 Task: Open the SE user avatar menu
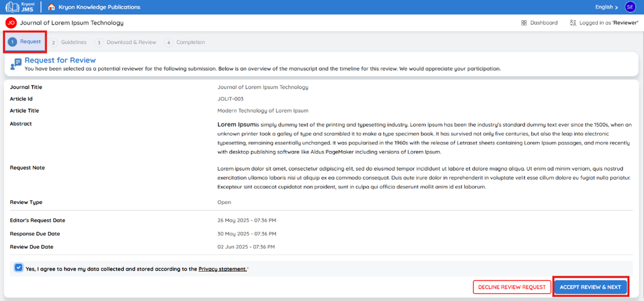click(x=630, y=7)
